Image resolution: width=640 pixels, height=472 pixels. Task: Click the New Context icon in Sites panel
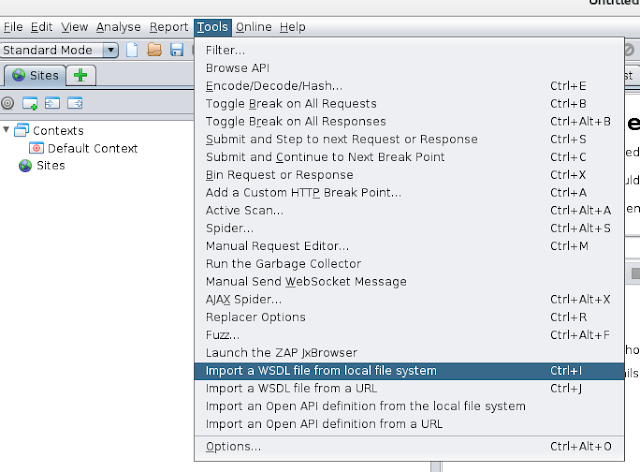30,103
